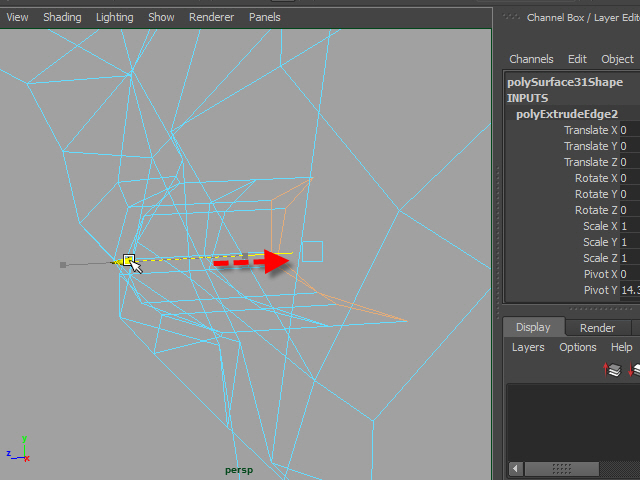Image resolution: width=640 pixels, height=480 pixels.
Task: Click the INPUTS section heading
Action: [527, 98]
